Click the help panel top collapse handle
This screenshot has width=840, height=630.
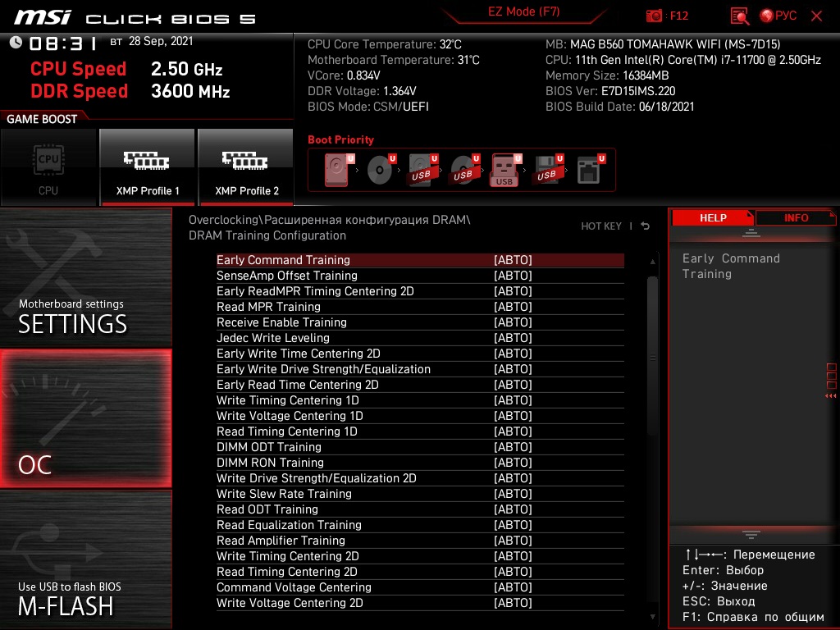pyautogui.click(x=751, y=232)
